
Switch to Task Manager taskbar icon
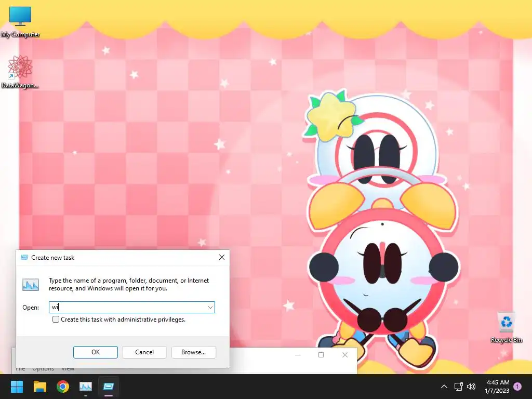point(86,387)
